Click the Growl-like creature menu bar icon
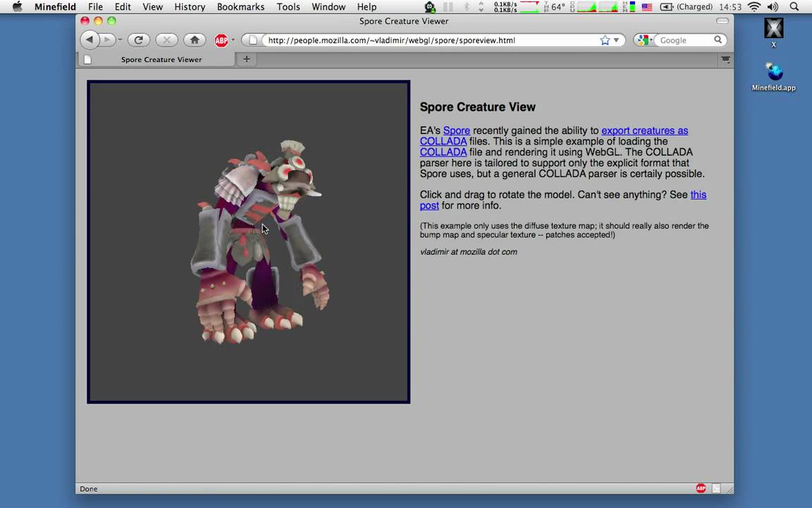 (x=430, y=7)
